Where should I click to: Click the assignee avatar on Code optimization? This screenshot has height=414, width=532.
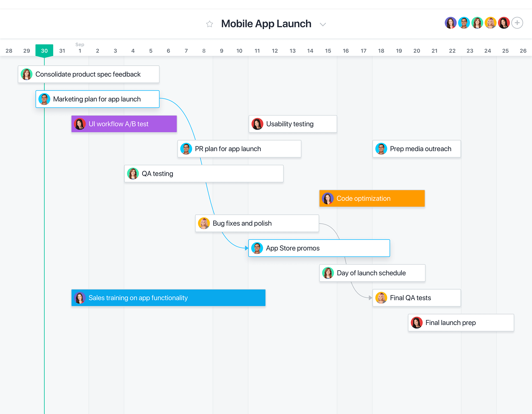click(x=328, y=198)
